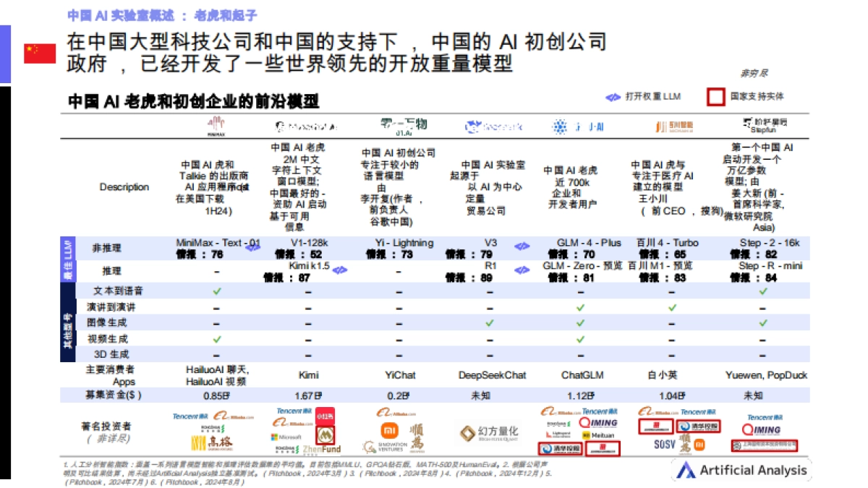
Task: Open the 打开权重LLM legend icon
Action: [x=613, y=95]
